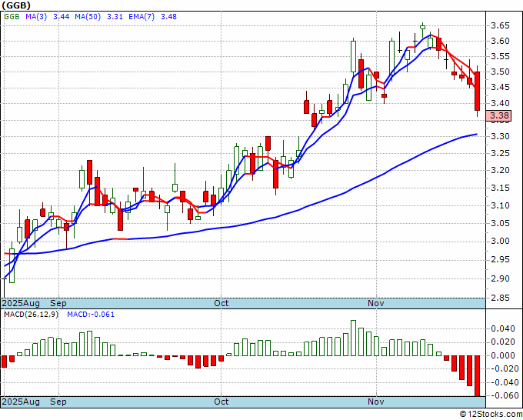
Task: Click the MA(3) value 3.44
Action: pos(61,16)
